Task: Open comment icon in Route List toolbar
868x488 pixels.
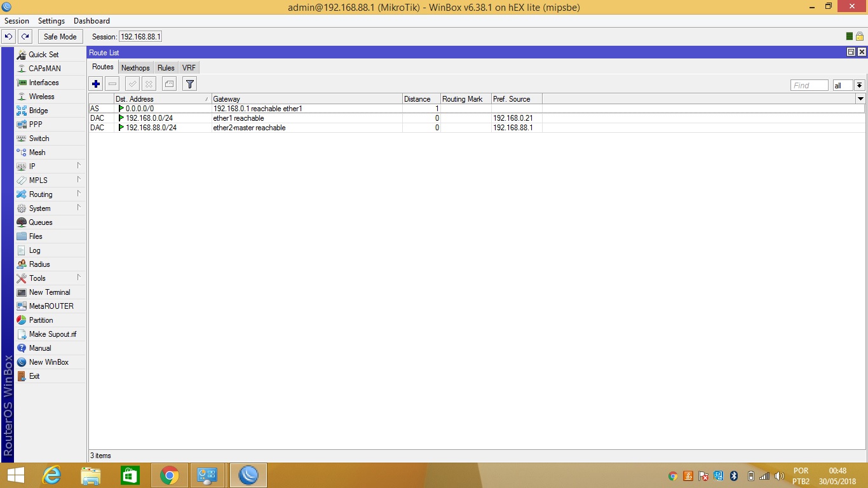Action: click(169, 84)
